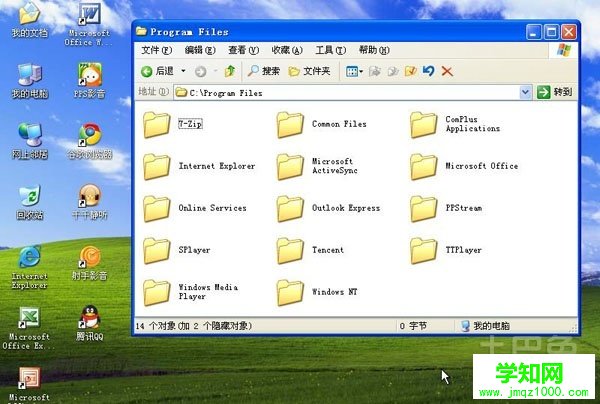Screen dimensions: 600x404
Task: Select My Documents (我的文档) desktop icon
Action: (x=29, y=20)
